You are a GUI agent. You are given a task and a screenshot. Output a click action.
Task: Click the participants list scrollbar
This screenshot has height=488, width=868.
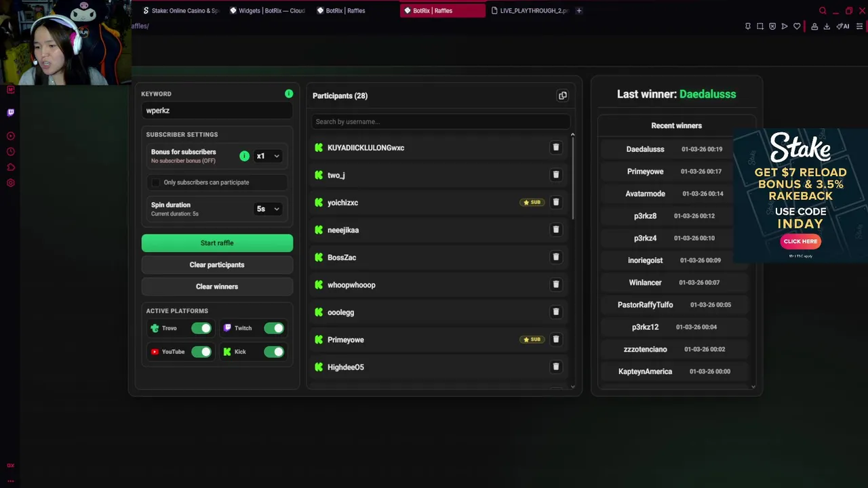tap(572, 179)
